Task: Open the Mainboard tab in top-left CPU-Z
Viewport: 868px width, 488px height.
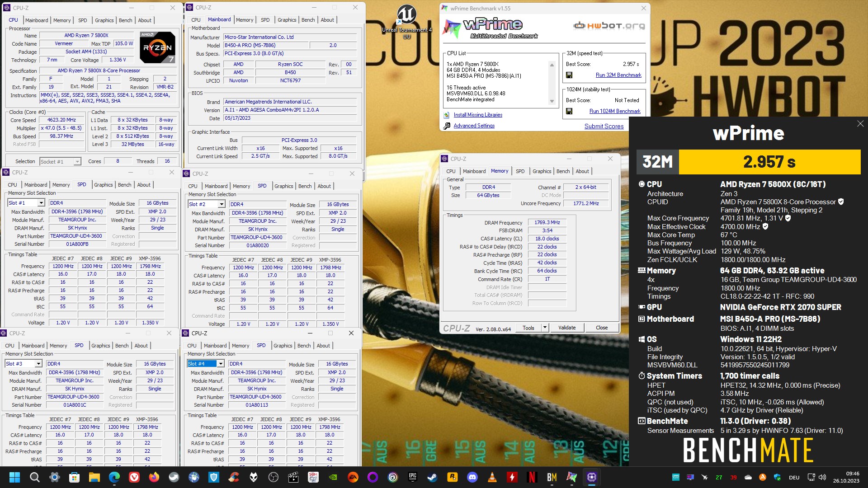Action: point(37,20)
